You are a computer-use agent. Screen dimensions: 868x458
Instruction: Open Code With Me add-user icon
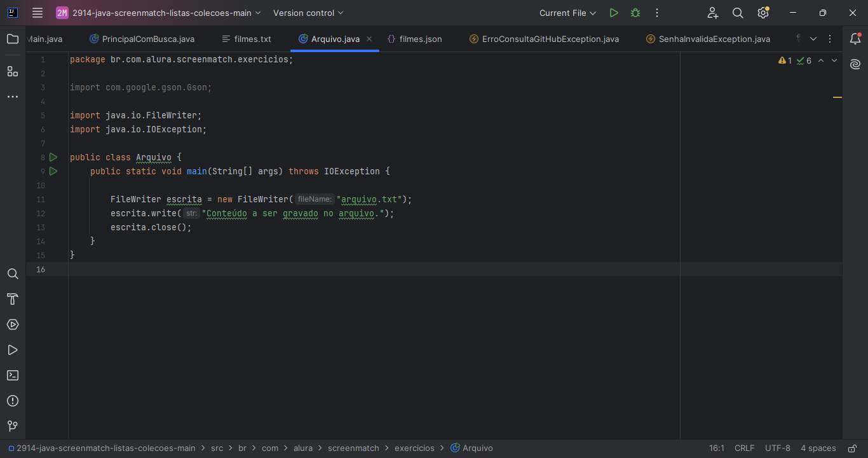click(713, 13)
